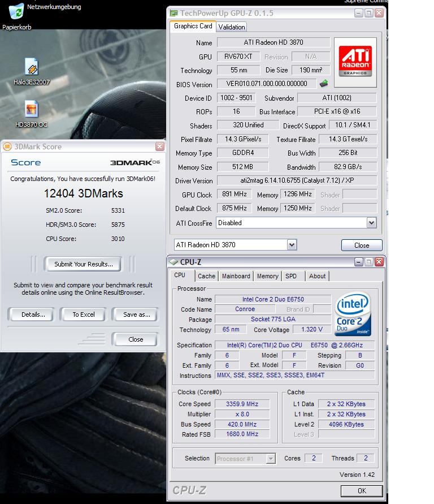Open the CPU-Z About tab
This screenshot has height=504, width=434.
317,276
